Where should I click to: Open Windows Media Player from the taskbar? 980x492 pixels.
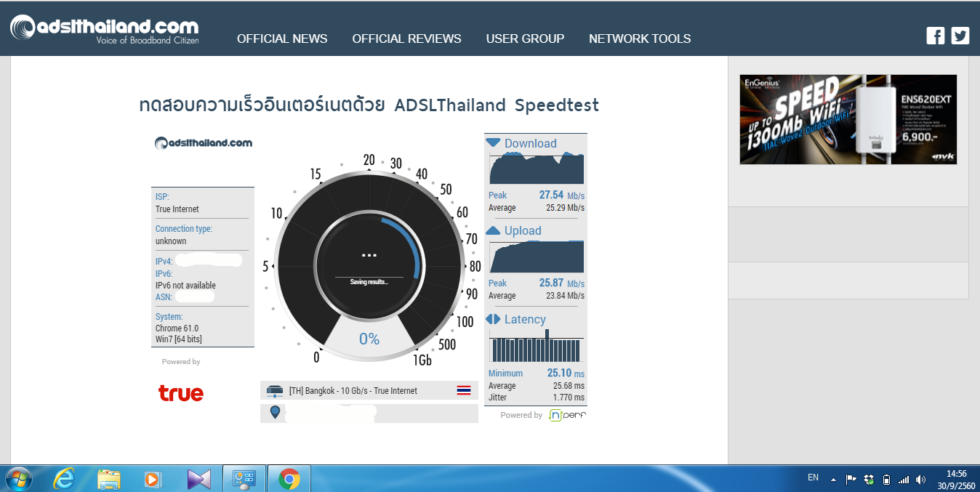click(153, 479)
